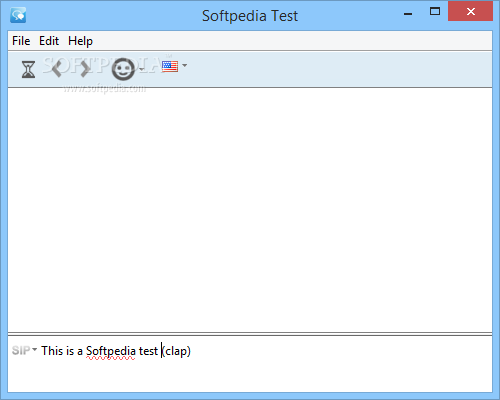Maximize the Softpedia Test window

coord(435,12)
